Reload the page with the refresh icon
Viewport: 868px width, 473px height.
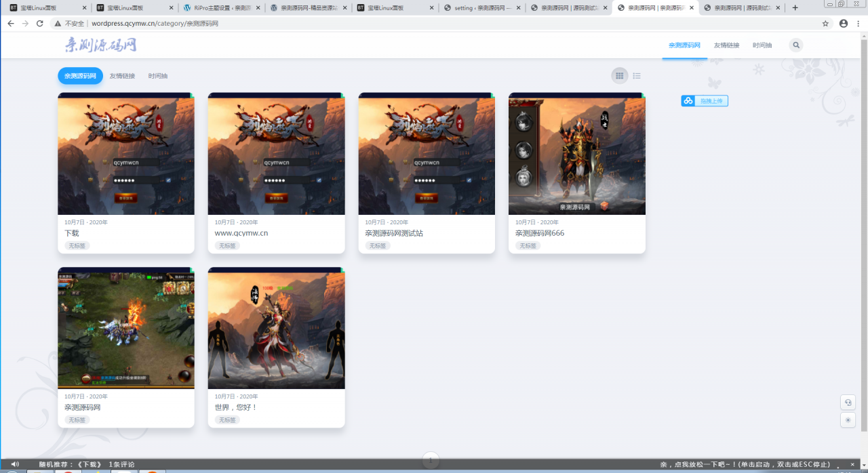(40, 23)
